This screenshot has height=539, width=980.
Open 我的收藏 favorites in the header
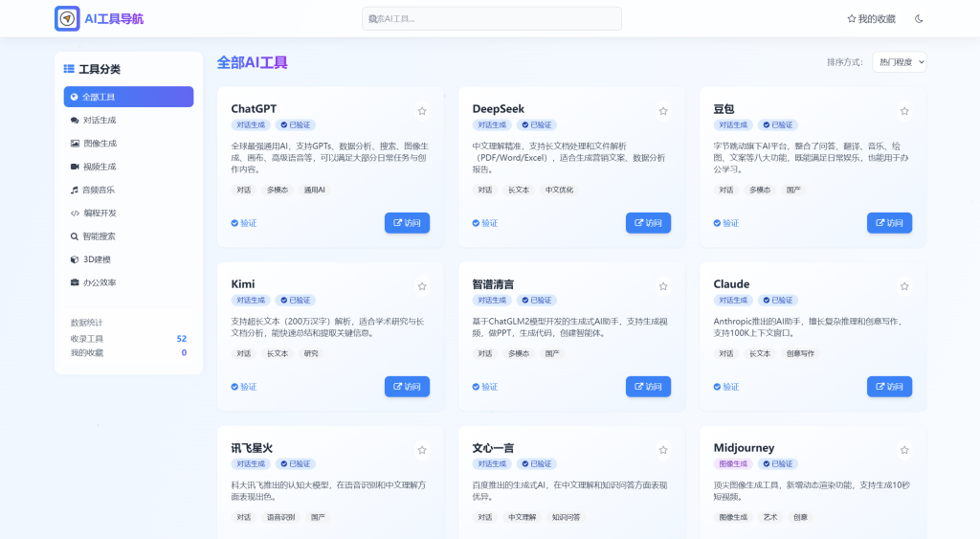point(871,18)
